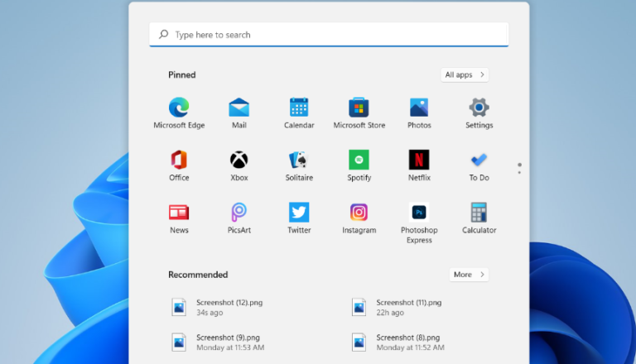
Task: Click the chevron arrow in All apps
Action: pyautogui.click(x=482, y=74)
